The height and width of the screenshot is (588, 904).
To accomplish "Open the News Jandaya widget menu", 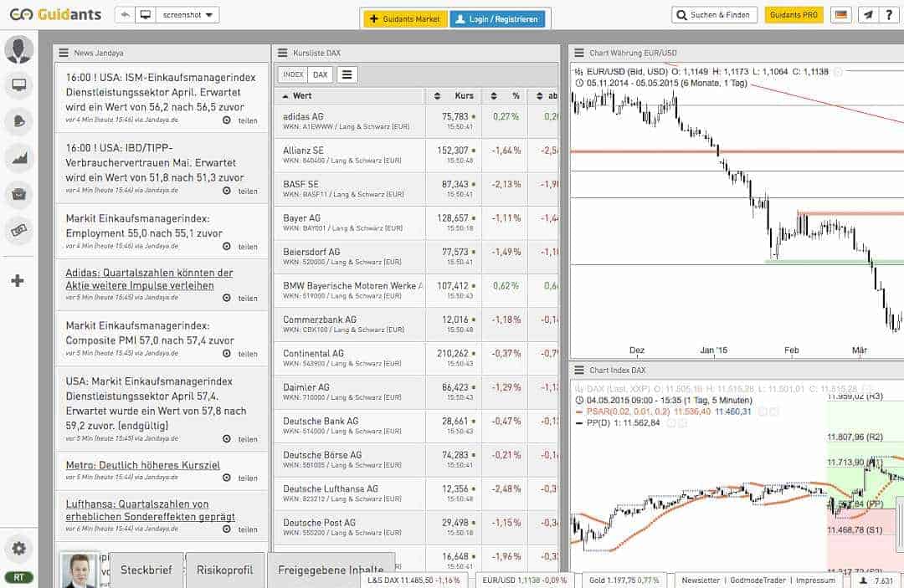I will tap(63, 53).
